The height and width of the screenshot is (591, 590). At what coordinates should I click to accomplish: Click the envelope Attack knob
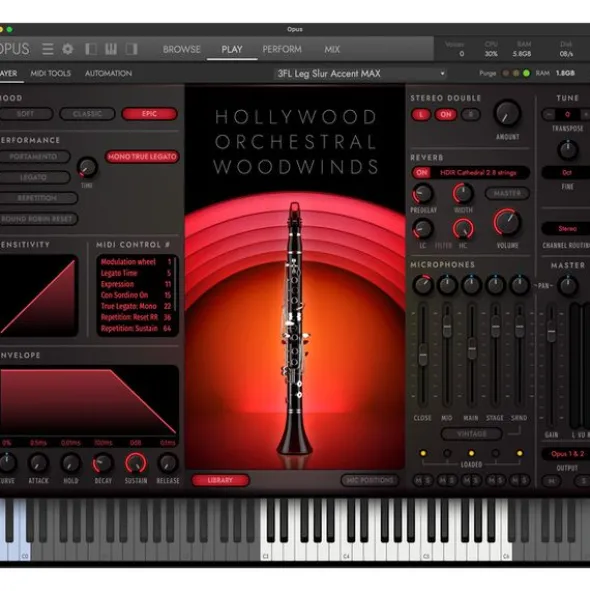pyautogui.click(x=38, y=464)
